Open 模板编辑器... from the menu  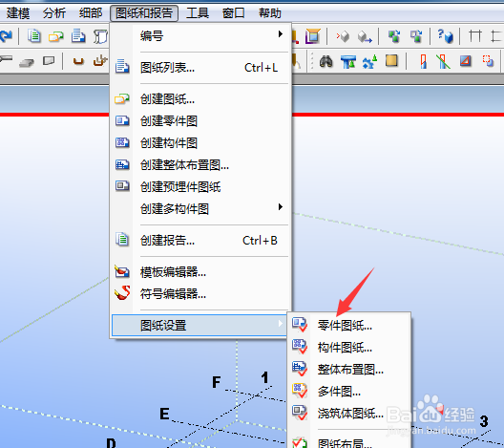pos(200,272)
